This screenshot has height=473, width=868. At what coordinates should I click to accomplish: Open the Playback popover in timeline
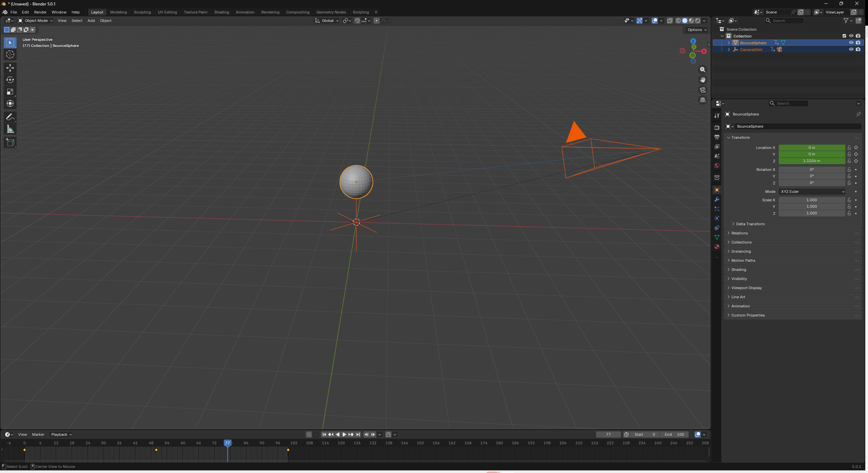62,434
